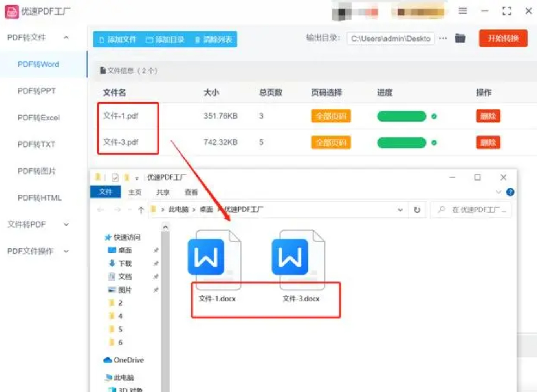Select 图片 in the navigation pane
The height and width of the screenshot is (392, 537).
point(125,290)
